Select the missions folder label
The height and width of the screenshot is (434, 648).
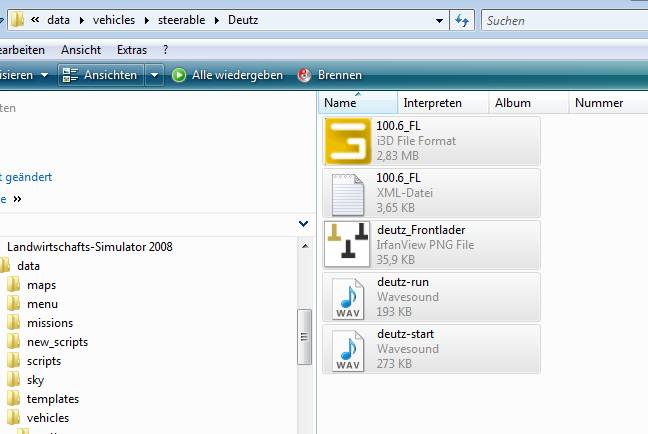tap(50, 323)
